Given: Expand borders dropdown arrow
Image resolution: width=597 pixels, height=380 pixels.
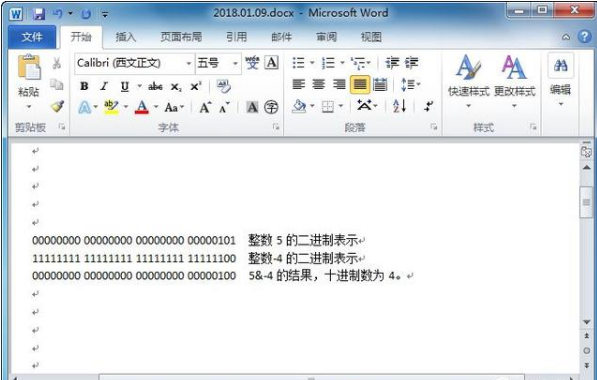Looking at the screenshot, I should coord(341,107).
